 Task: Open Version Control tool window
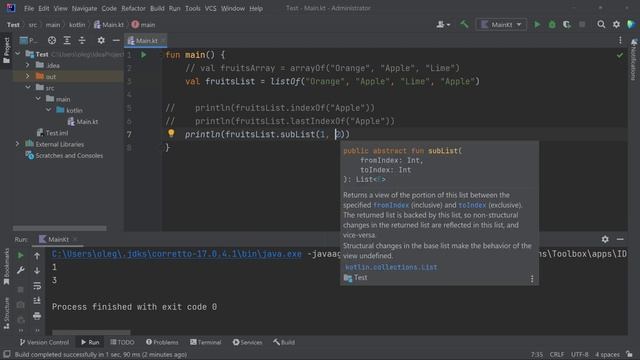pos(44,342)
